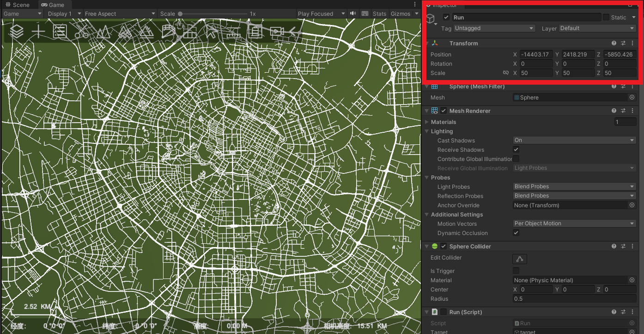Open Run (Script) three-dot options menu

632,312
